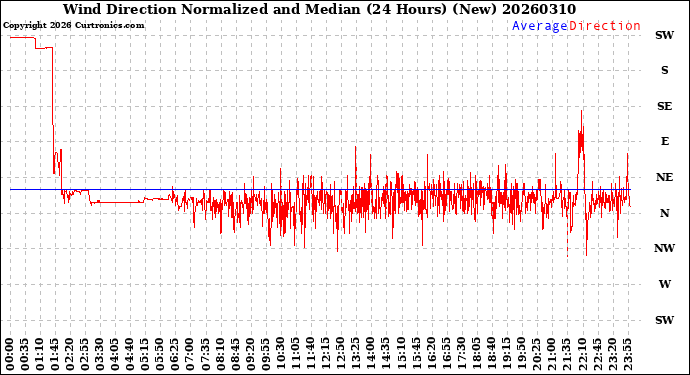Image resolution: width=690 pixels, height=375 pixels.
Task: Click the 03:30 time label
Action: [100, 355]
